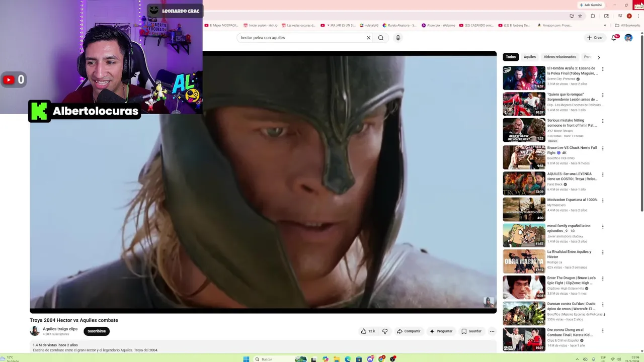Open the YouTube account avatar menu

coord(628,38)
